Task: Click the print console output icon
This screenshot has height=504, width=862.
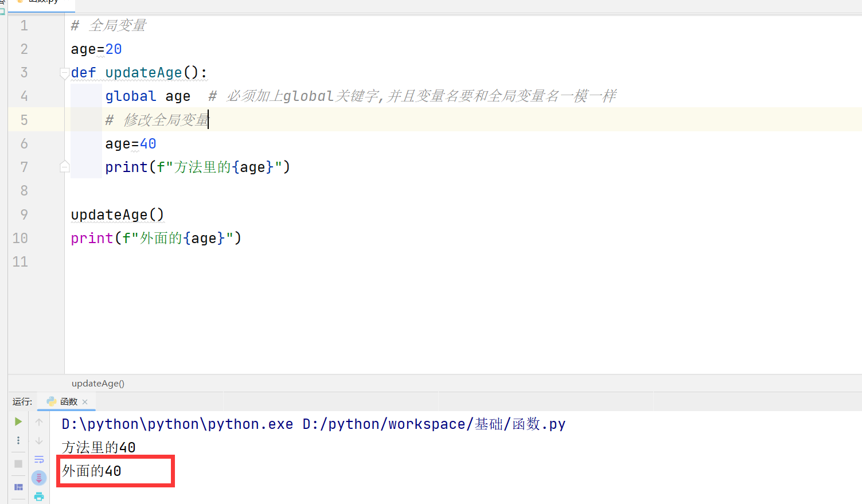Action: (39, 497)
